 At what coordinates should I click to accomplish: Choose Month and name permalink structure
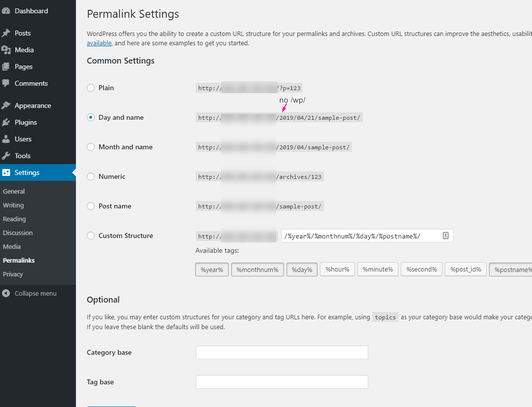[x=91, y=147]
